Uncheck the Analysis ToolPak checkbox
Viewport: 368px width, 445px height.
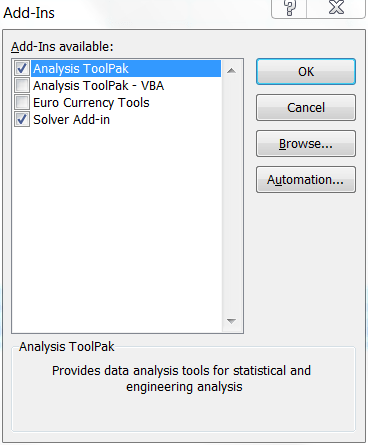click(x=22, y=68)
